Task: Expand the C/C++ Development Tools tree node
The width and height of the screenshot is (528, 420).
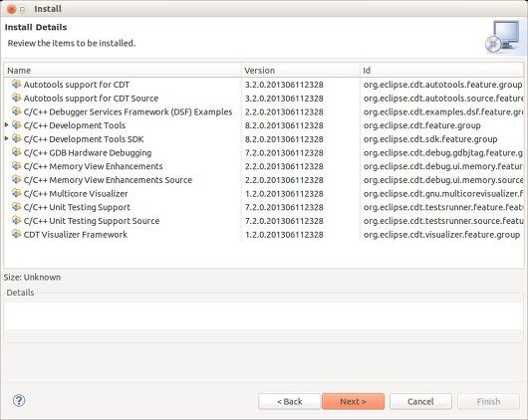Action: 6,124
